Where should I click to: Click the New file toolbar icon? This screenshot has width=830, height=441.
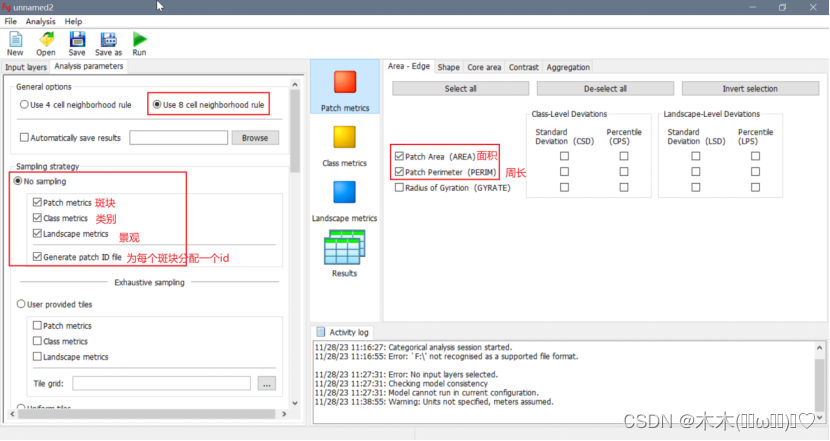(x=15, y=40)
